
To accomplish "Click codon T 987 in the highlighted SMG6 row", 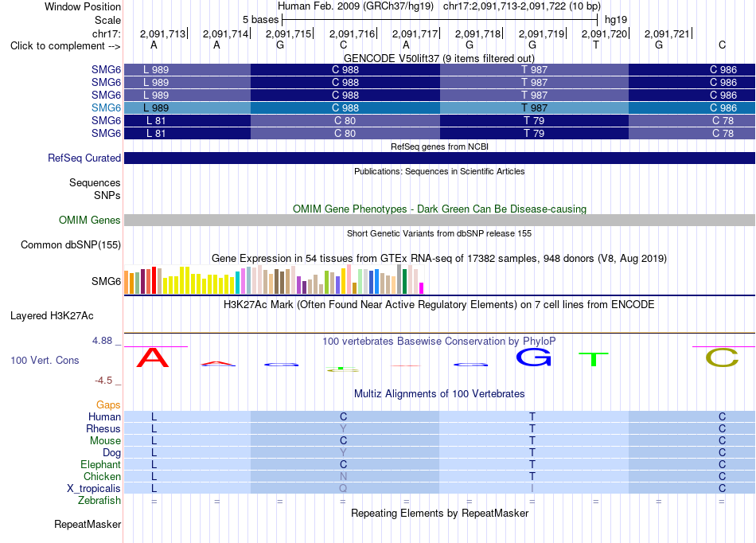I will [534, 107].
